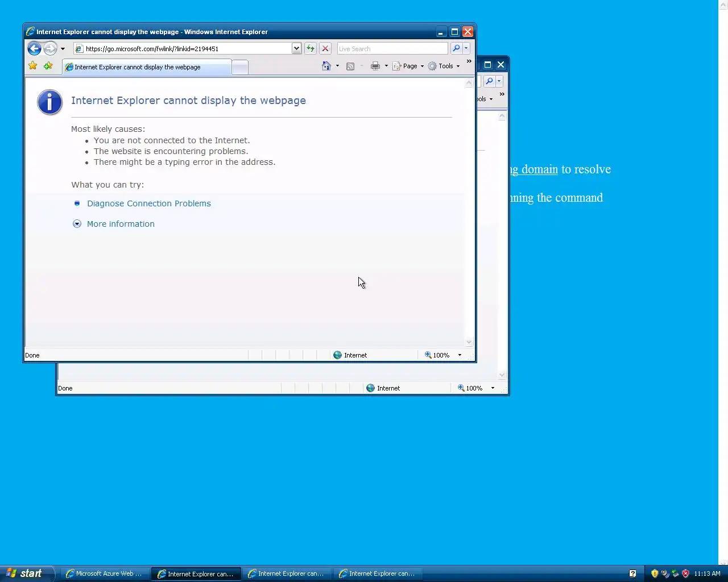This screenshot has height=582, width=728.
Task: Maximize the front Internet Explorer window
Action: pyautogui.click(x=454, y=32)
